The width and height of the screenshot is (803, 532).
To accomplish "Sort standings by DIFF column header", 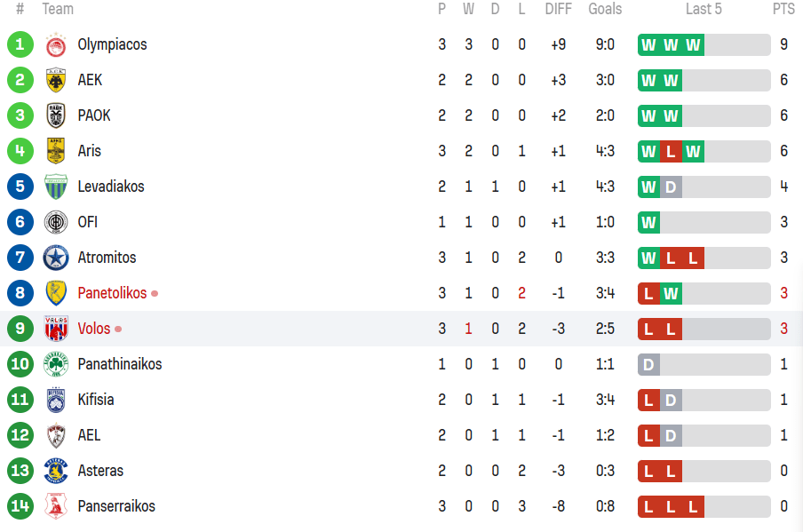I will (x=558, y=9).
